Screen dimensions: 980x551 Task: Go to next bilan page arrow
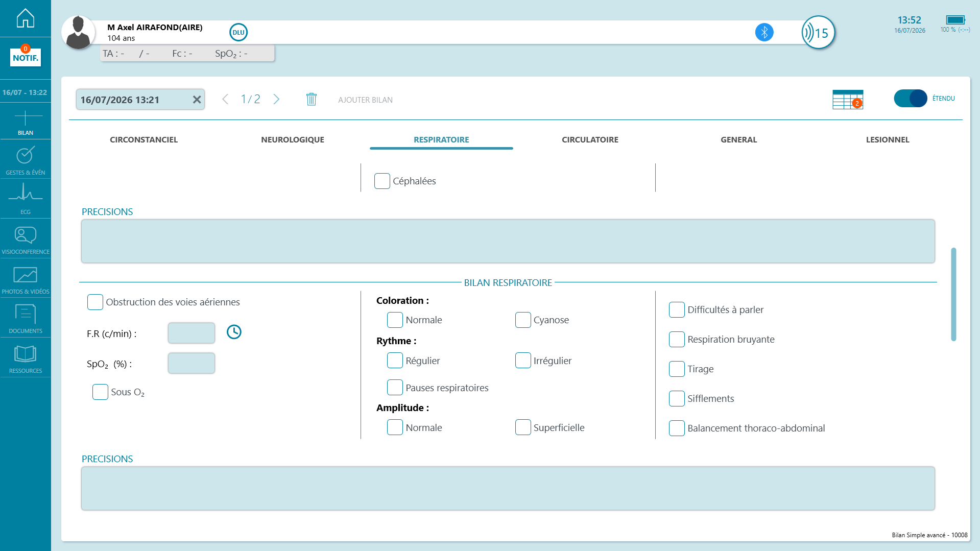point(276,99)
